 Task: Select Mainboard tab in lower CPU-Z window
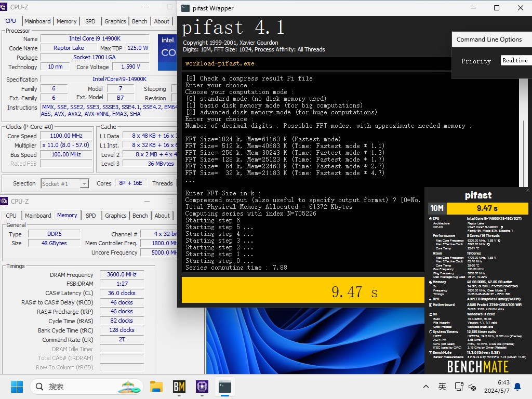pyautogui.click(x=38, y=216)
